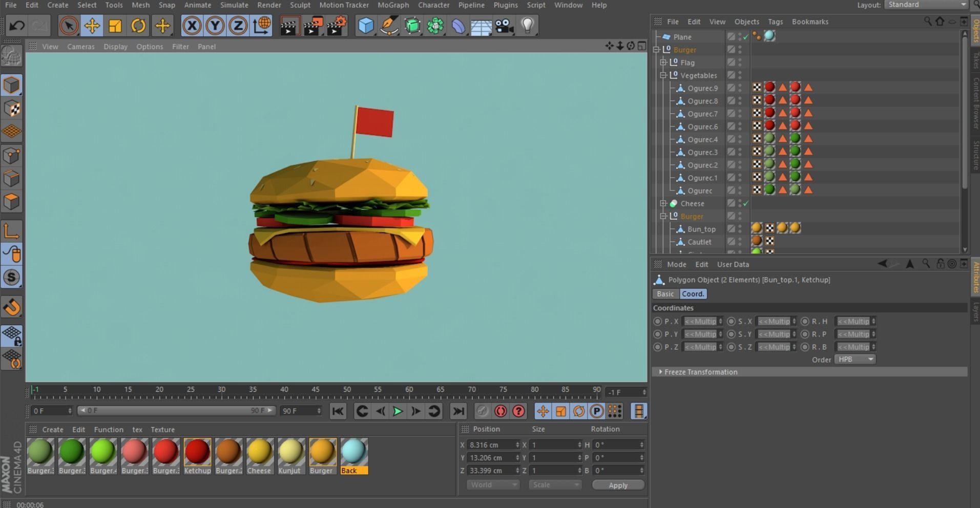This screenshot has height=508, width=980.
Task: Go to end of animation
Action: 458,411
